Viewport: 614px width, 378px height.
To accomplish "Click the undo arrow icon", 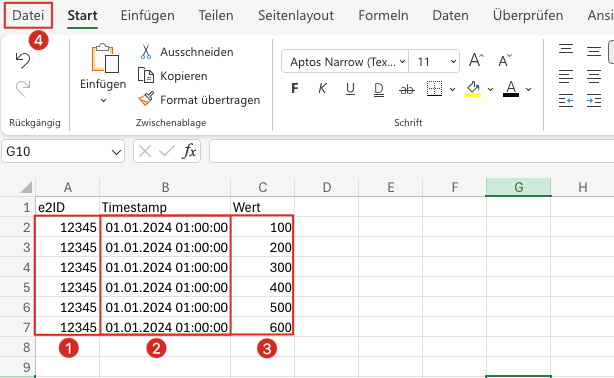I will tap(23, 61).
